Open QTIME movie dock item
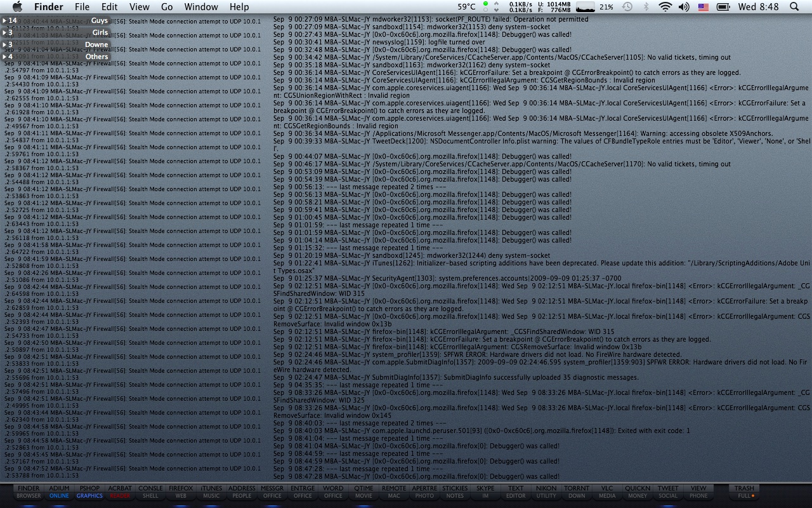The image size is (812, 508). pyautogui.click(x=363, y=492)
